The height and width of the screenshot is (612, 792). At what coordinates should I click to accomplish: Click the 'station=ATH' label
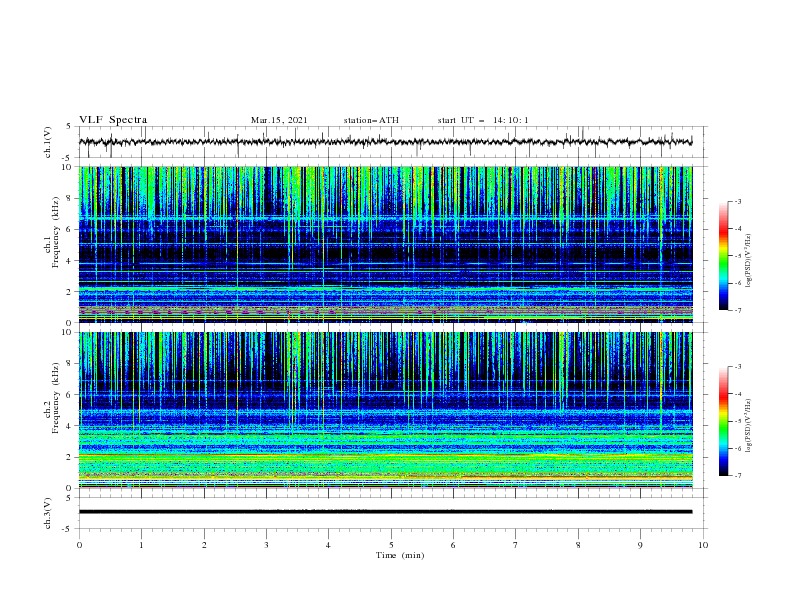[371, 120]
